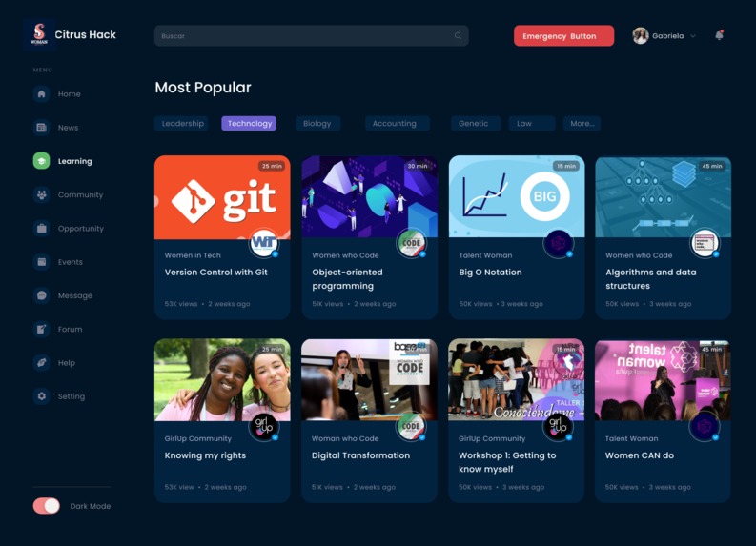Open the two smiling girls photo thumbnail
Viewport: 756px width, 546px height.
coord(222,380)
